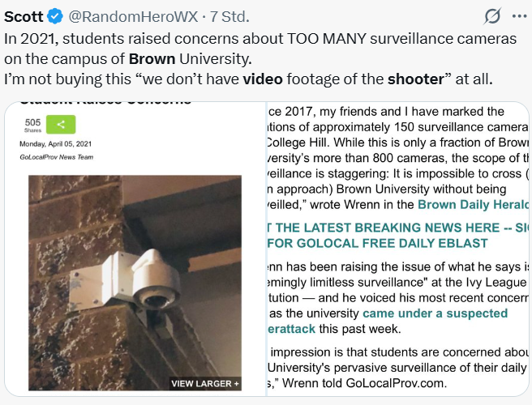This screenshot has height=405, width=532.
Task: Click the green 'erattack' link text
Action: pos(291,329)
